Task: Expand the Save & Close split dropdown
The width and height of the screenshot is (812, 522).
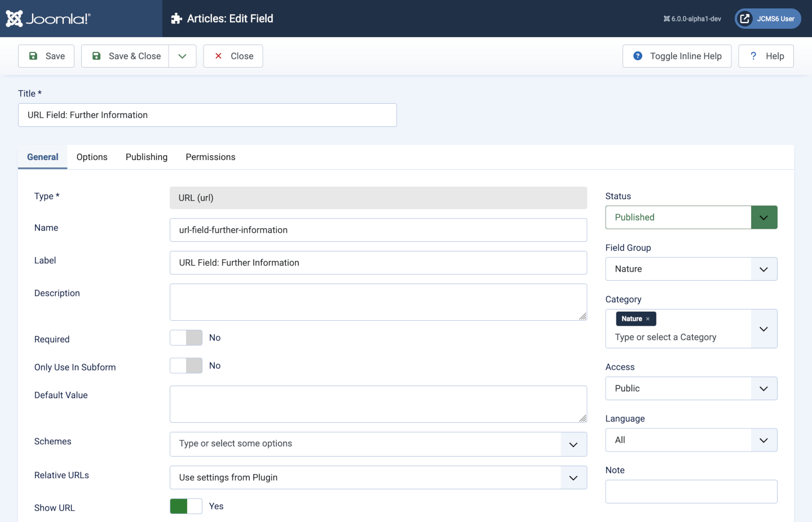Action: tap(182, 56)
